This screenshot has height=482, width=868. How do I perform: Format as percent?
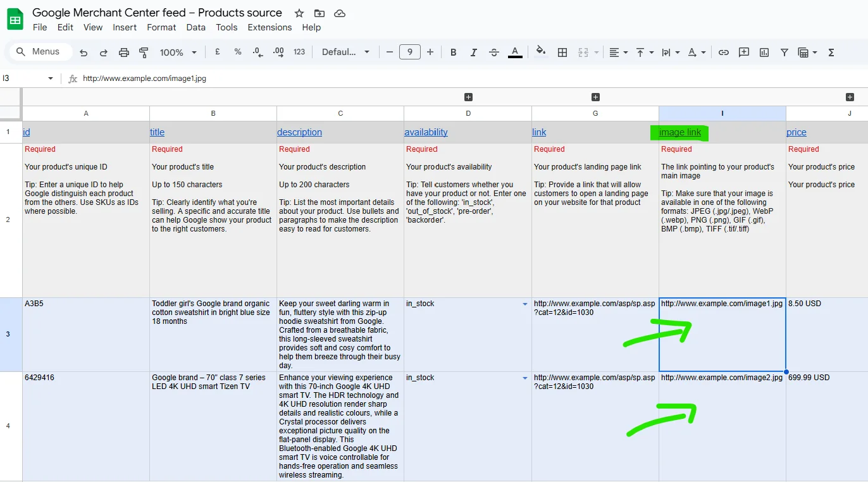238,52
